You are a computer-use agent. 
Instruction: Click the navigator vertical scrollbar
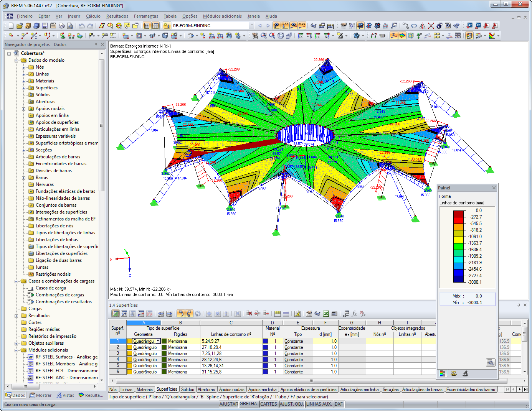click(x=101, y=125)
